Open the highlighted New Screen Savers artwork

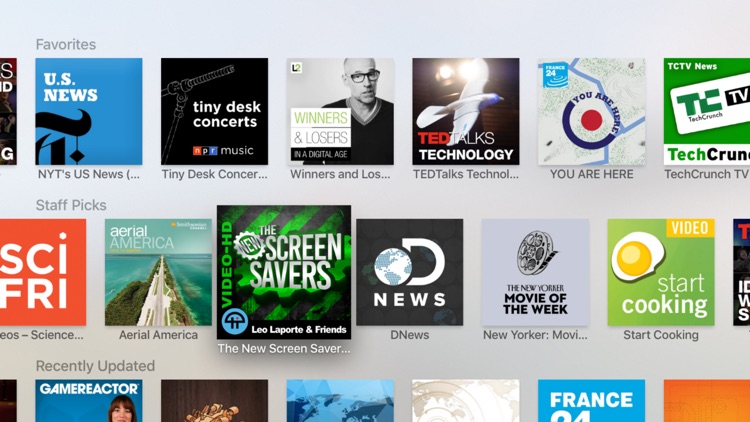[x=284, y=272]
